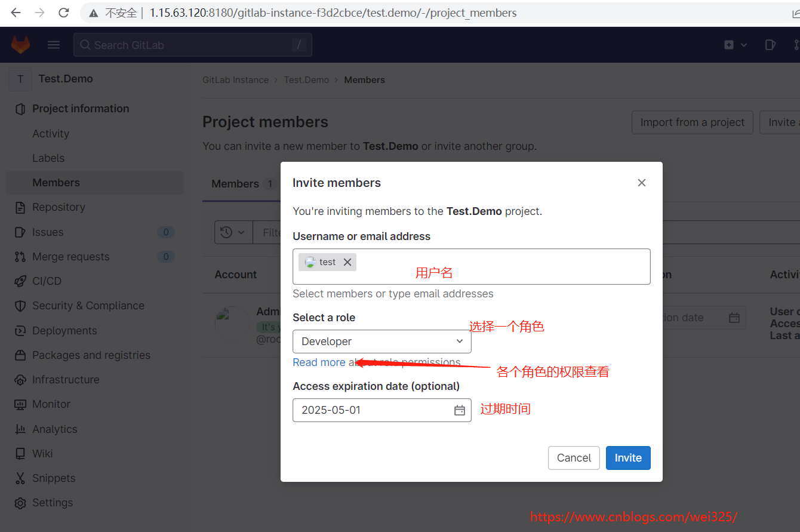Click the Infrastructure cloud gear icon
800x532 pixels.
coord(20,380)
